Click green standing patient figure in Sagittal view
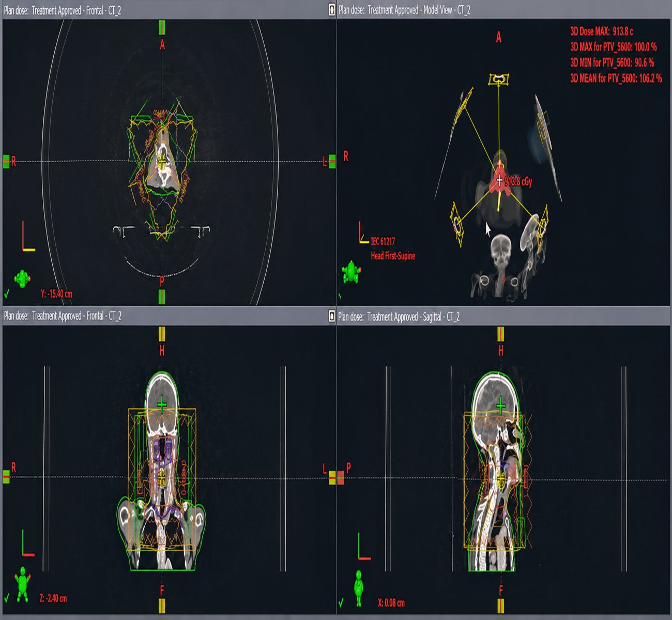The width and height of the screenshot is (672, 620). click(359, 588)
